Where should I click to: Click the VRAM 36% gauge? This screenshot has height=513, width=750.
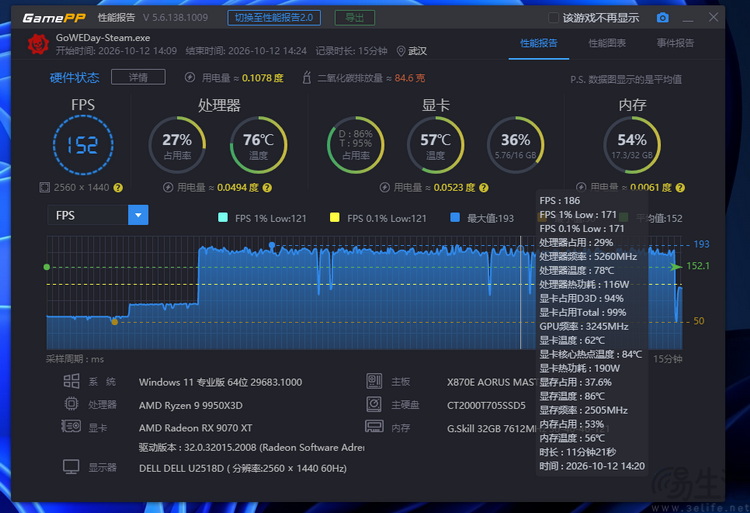click(515, 145)
